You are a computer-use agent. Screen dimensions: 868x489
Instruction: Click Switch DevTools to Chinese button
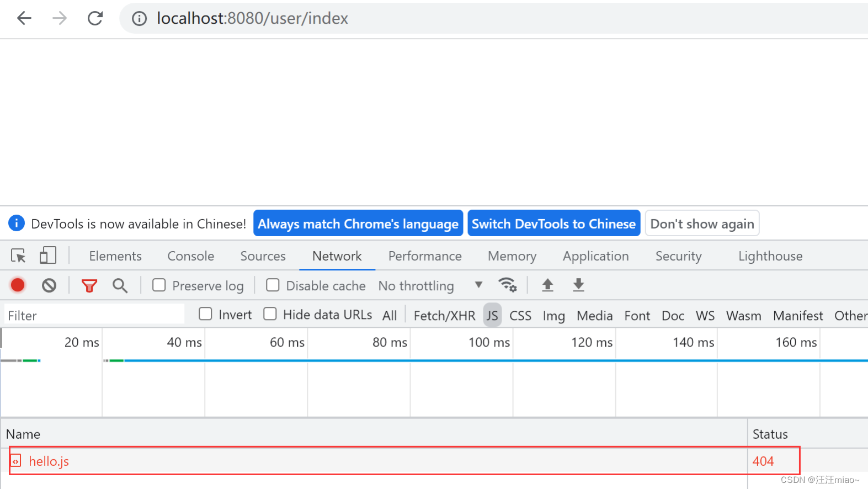[553, 224]
